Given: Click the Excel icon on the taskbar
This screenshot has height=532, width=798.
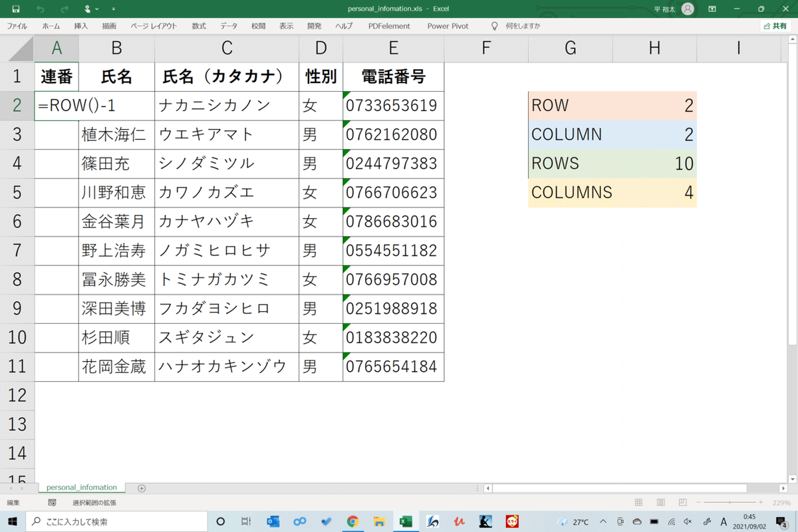Looking at the screenshot, I should [406, 521].
